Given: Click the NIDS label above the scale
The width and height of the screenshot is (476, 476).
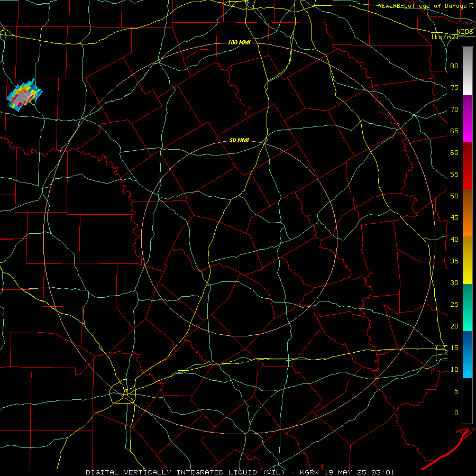Looking at the screenshot, I should tap(464, 32).
